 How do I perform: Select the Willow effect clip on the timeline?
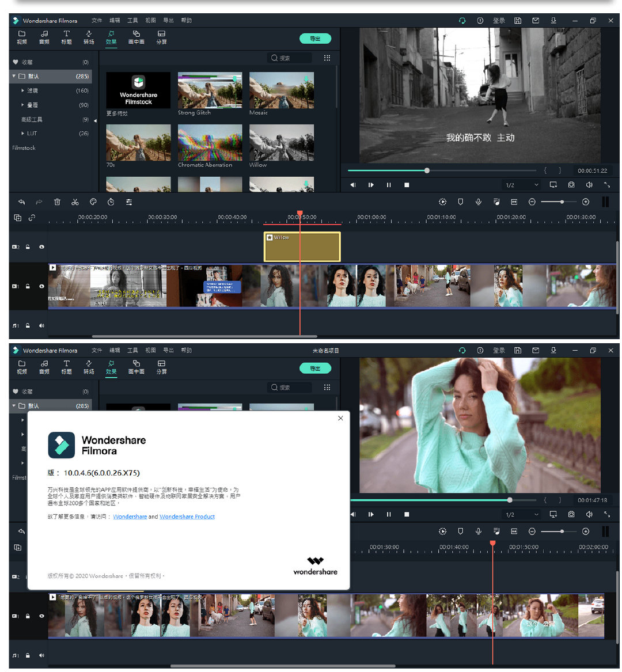click(x=302, y=247)
